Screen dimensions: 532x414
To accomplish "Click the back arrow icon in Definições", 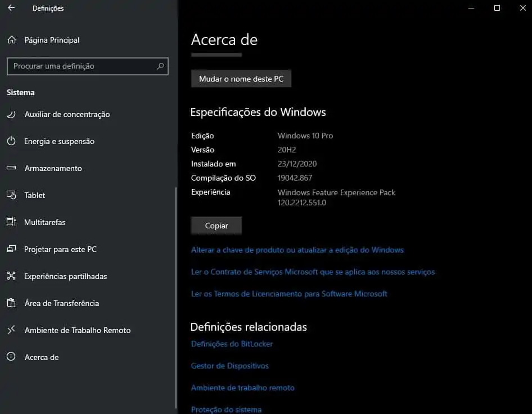I will pos(11,8).
